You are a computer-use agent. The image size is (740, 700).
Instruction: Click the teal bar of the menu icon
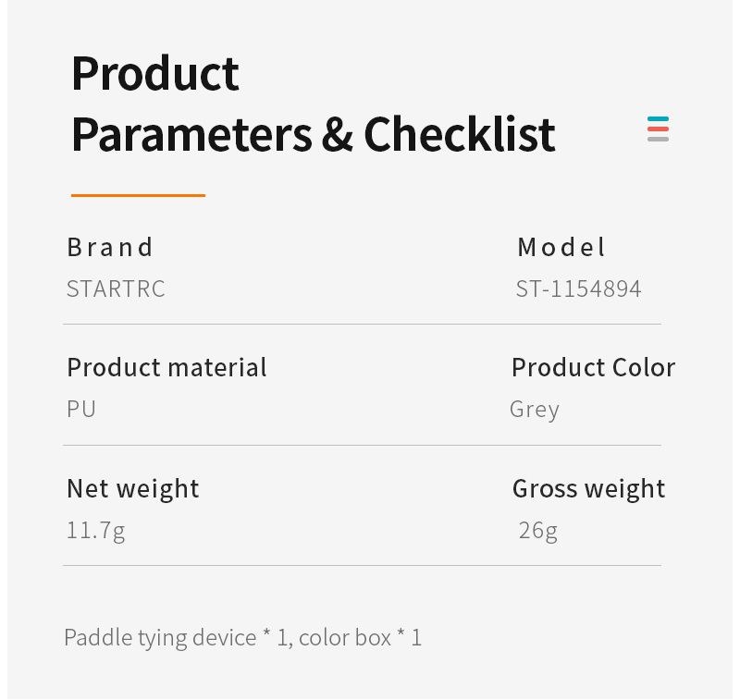658,119
